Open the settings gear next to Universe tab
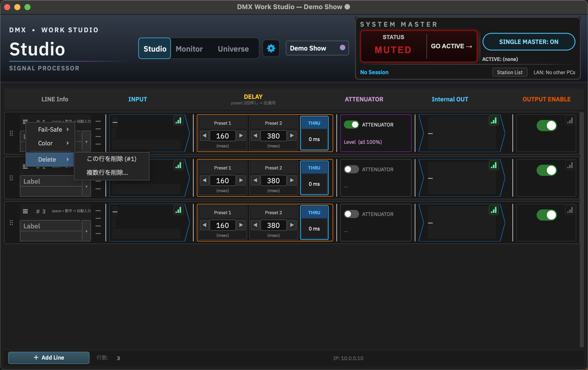 coord(271,48)
